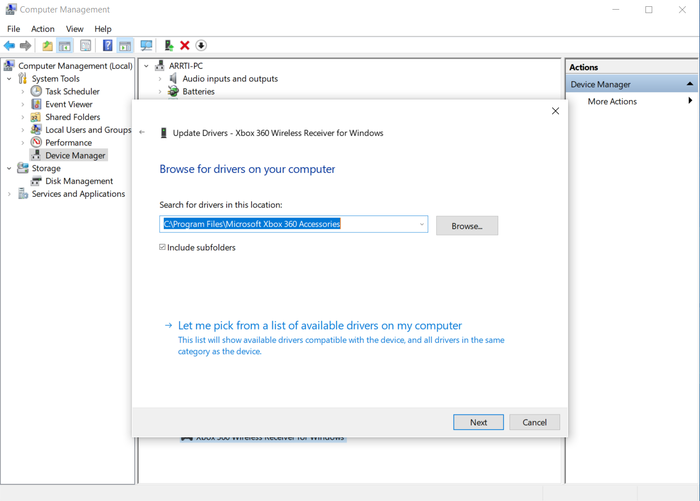Maximize the Computer Management window

click(649, 9)
